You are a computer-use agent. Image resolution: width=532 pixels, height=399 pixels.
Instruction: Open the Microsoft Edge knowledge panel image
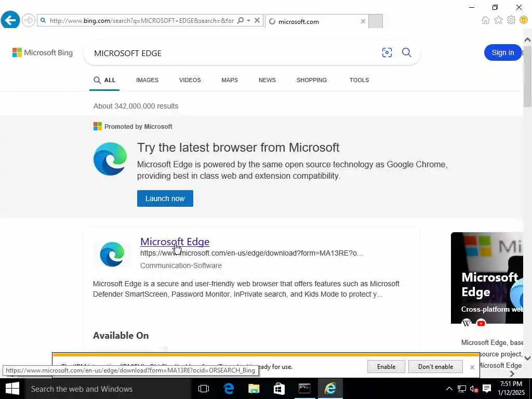coord(487,278)
